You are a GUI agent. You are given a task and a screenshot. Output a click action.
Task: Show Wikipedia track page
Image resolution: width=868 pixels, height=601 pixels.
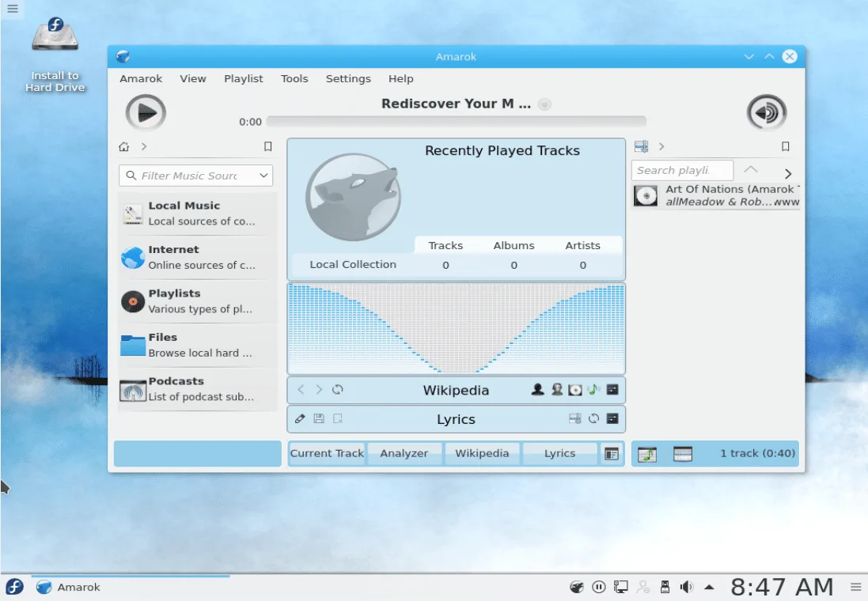coord(593,390)
